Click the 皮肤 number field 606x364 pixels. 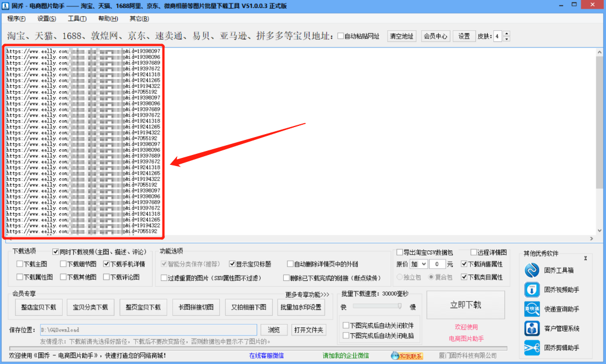click(498, 37)
